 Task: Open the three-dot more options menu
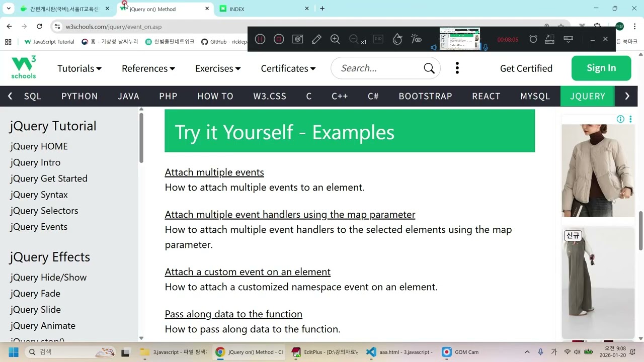(x=457, y=68)
